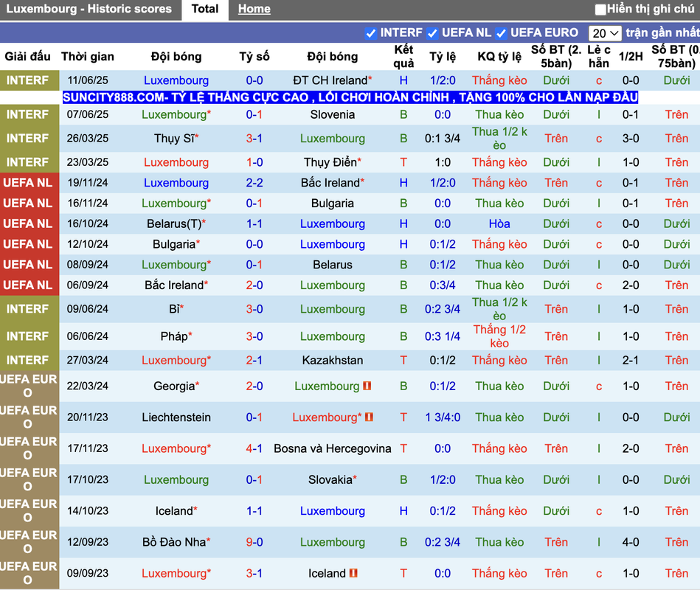
Task: Open the Bỉ team link
Action: point(176,309)
